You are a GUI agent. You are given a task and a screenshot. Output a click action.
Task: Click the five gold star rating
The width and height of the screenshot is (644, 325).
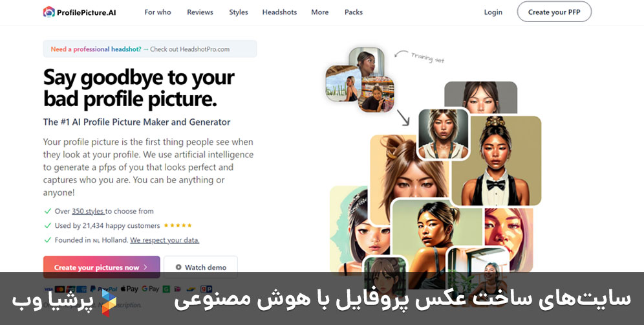tap(177, 225)
